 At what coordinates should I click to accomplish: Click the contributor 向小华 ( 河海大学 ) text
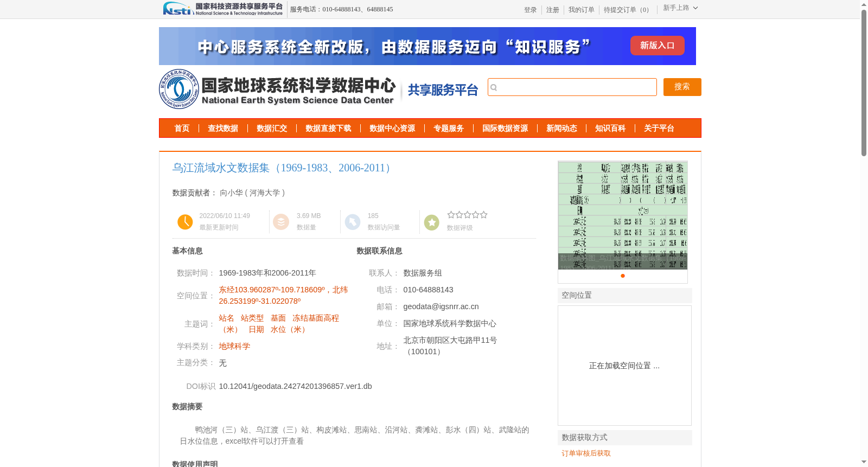(x=252, y=193)
